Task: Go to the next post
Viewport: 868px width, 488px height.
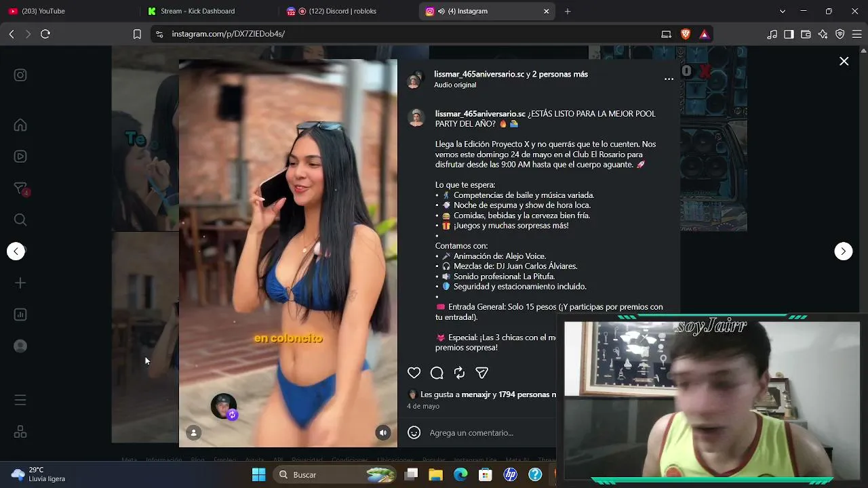Action: [x=843, y=251]
